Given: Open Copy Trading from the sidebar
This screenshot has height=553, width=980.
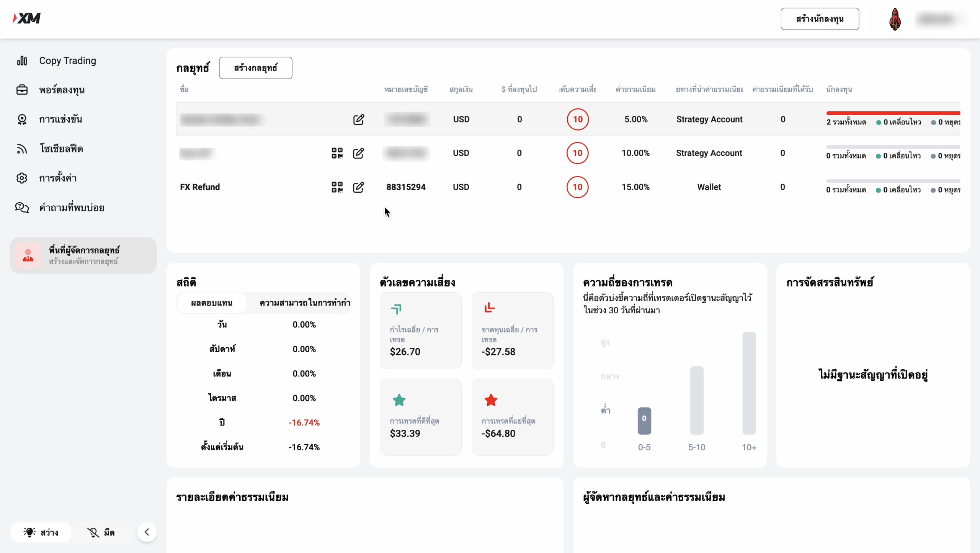Looking at the screenshot, I should (x=67, y=61).
